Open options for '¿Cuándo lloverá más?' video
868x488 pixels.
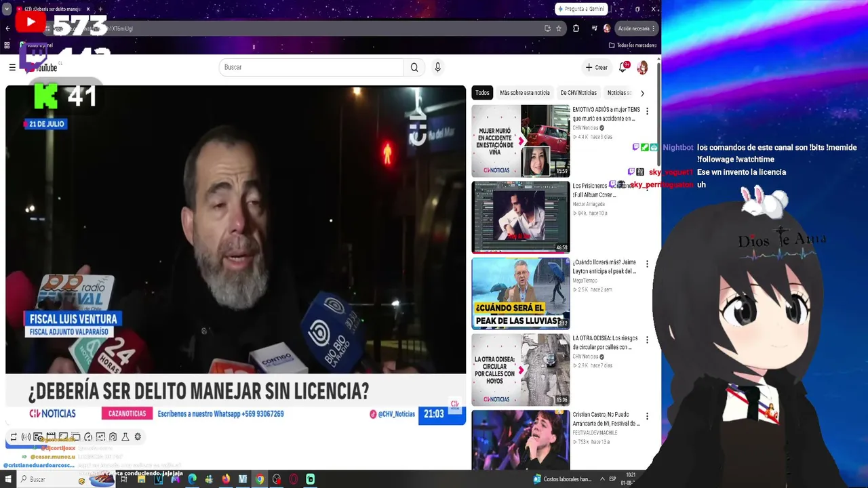click(x=647, y=264)
